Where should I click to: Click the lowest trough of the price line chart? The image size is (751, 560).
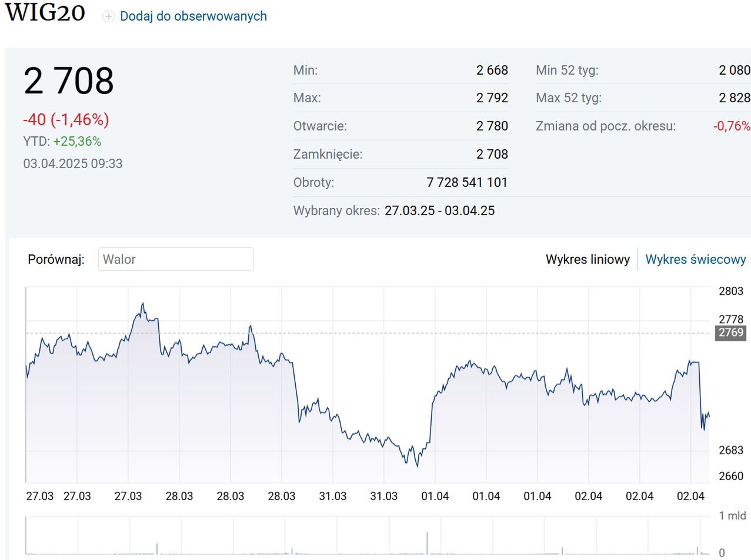(418, 466)
